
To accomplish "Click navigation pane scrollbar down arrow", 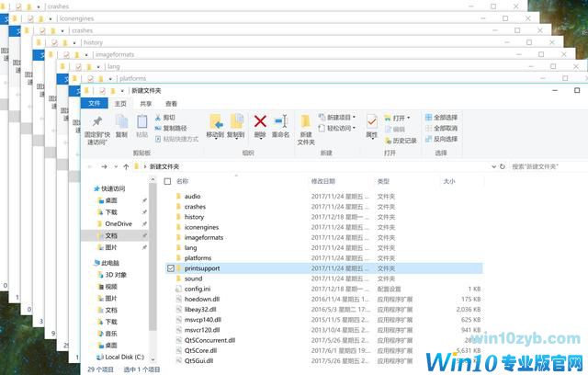I will 153,358.
